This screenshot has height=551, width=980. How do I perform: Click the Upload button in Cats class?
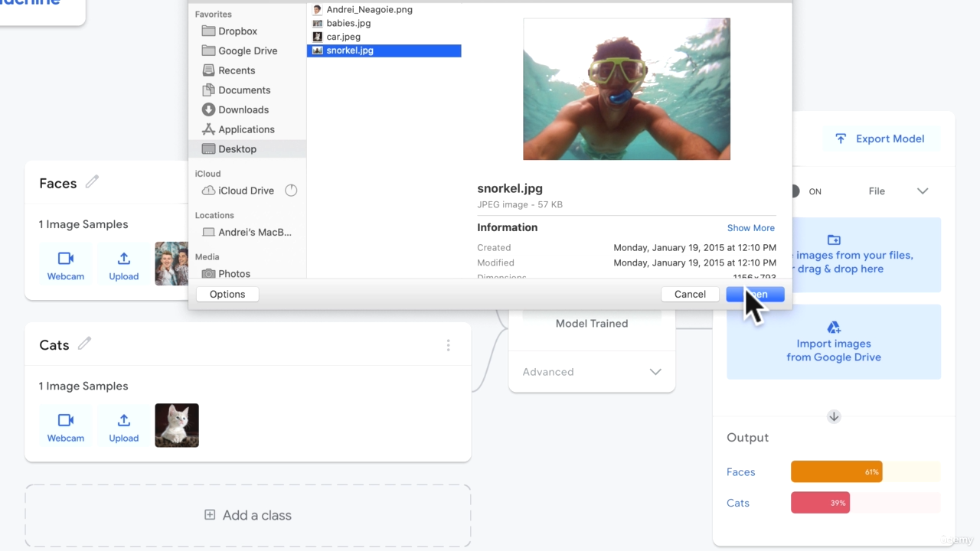tap(123, 426)
